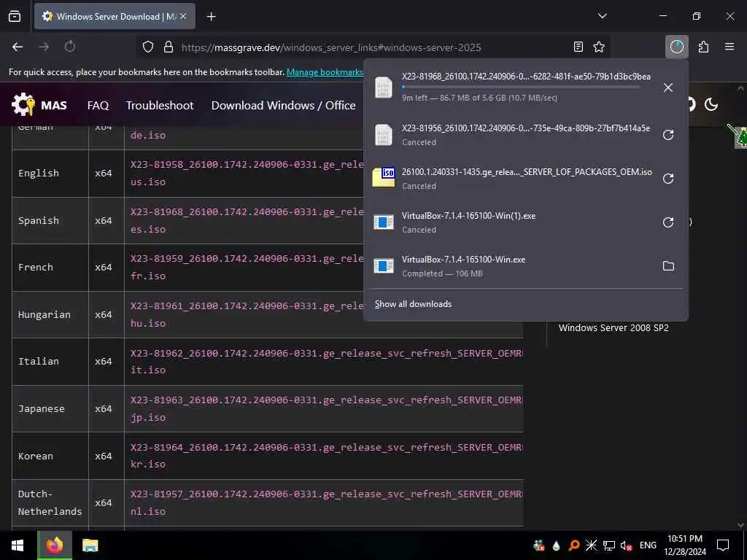This screenshot has width=747, height=560.
Task: Click the site security padlock icon
Action: point(169,47)
